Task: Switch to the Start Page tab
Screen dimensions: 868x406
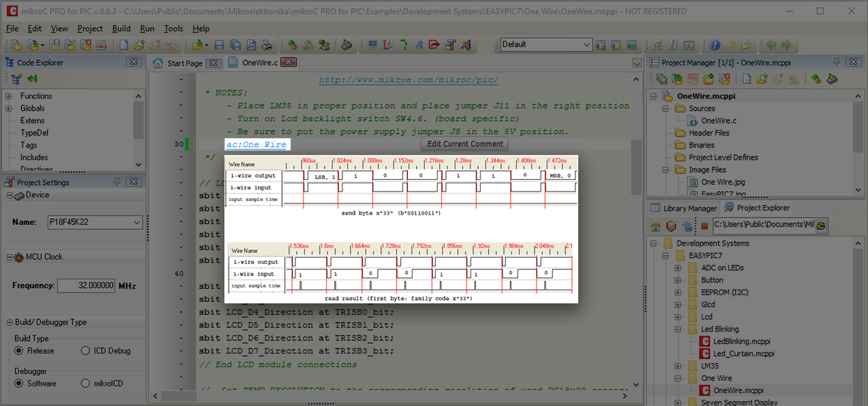Action: pos(185,63)
